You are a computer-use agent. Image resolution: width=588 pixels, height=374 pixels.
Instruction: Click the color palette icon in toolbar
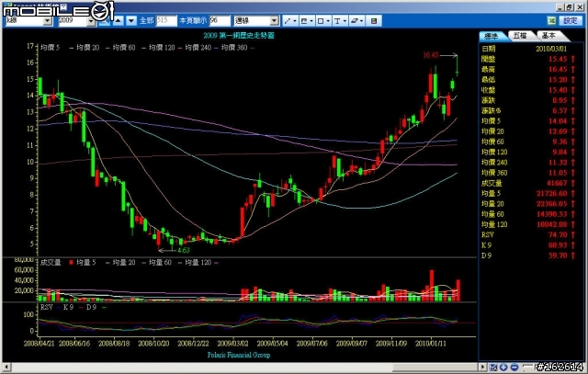[x=374, y=21]
